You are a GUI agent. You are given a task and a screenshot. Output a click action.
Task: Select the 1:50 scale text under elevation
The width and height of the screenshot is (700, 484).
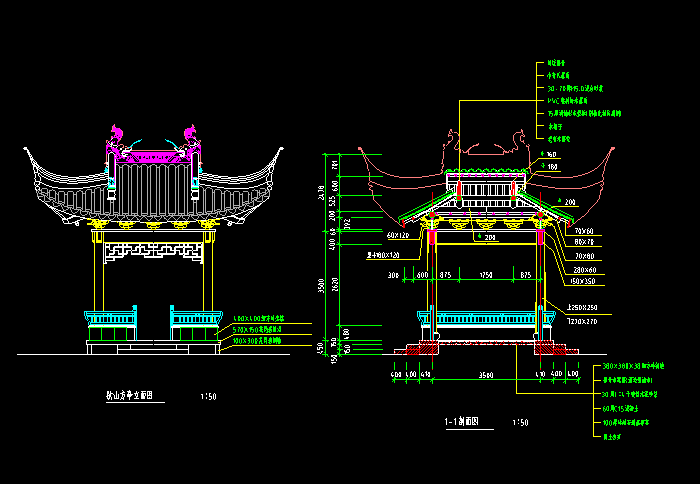pyautogui.click(x=209, y=396)
